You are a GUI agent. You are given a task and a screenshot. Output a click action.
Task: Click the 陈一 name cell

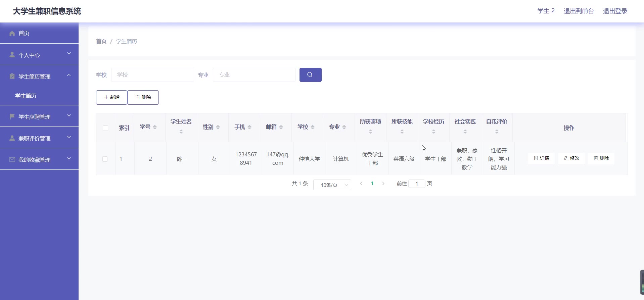[x=182, y=159]
